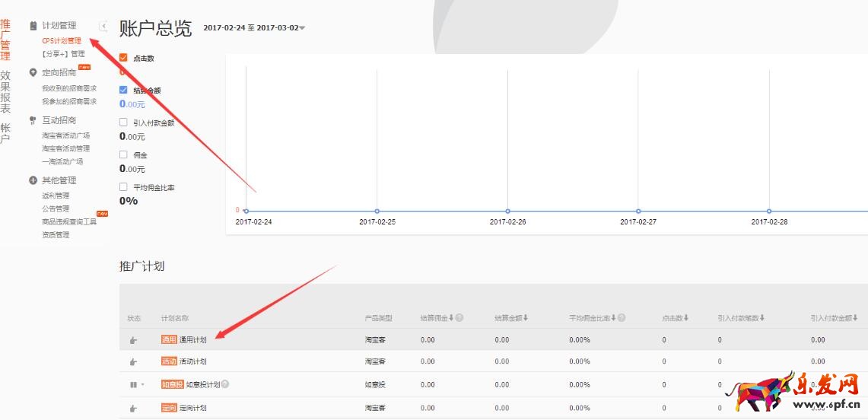Screen dimensions: 868x420
Task: Enable the 引入付款金额 checkbox
Action: [x=123, y=122]
